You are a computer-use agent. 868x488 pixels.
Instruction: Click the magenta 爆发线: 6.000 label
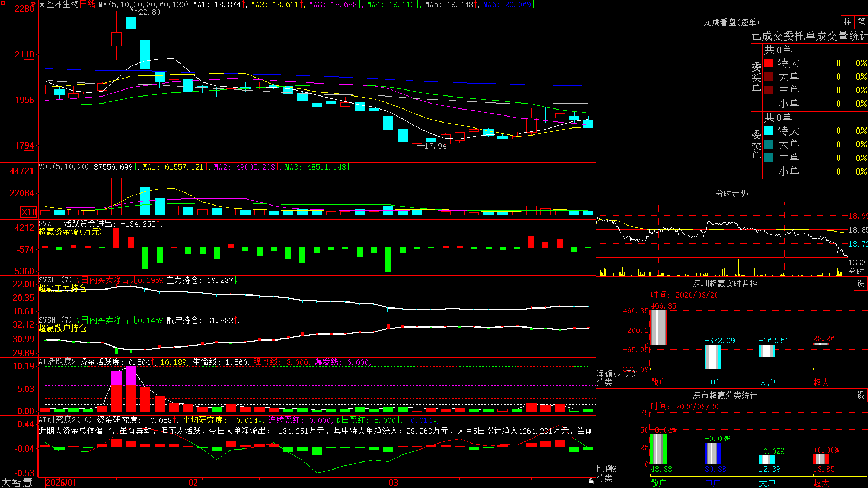tap(342, 362)
